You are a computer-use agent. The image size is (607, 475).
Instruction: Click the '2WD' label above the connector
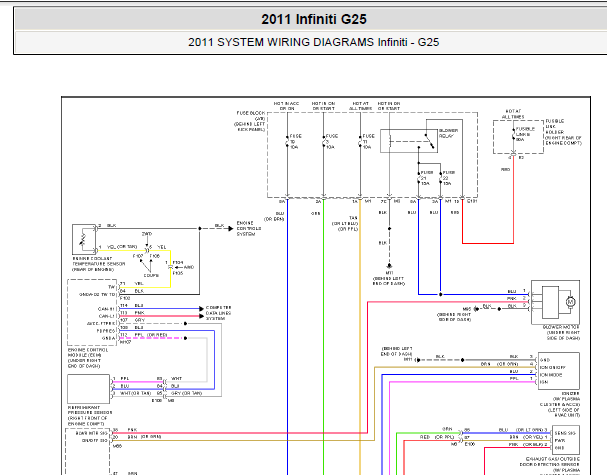[147, 234]
